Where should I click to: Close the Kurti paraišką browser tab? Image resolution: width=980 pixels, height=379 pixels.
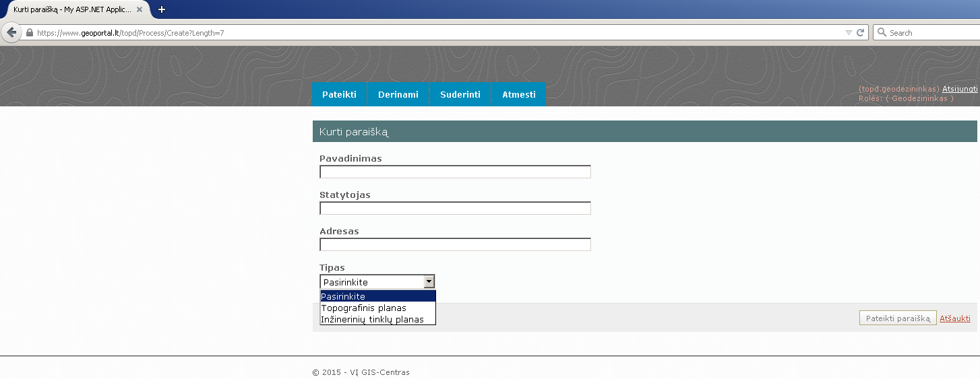coord(140,9)
